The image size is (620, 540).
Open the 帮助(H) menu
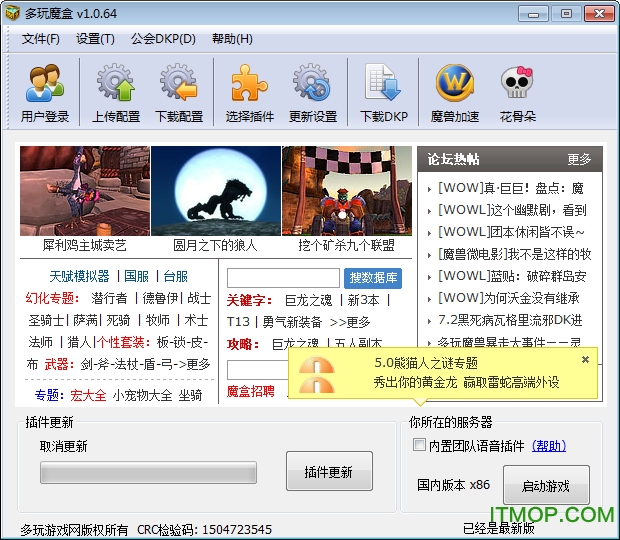point(232,39)
